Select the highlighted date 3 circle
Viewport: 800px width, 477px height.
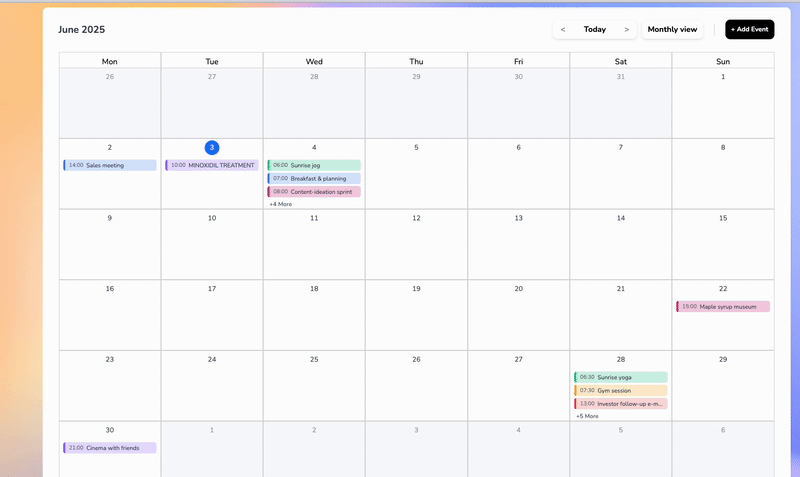tap(212, 148)
